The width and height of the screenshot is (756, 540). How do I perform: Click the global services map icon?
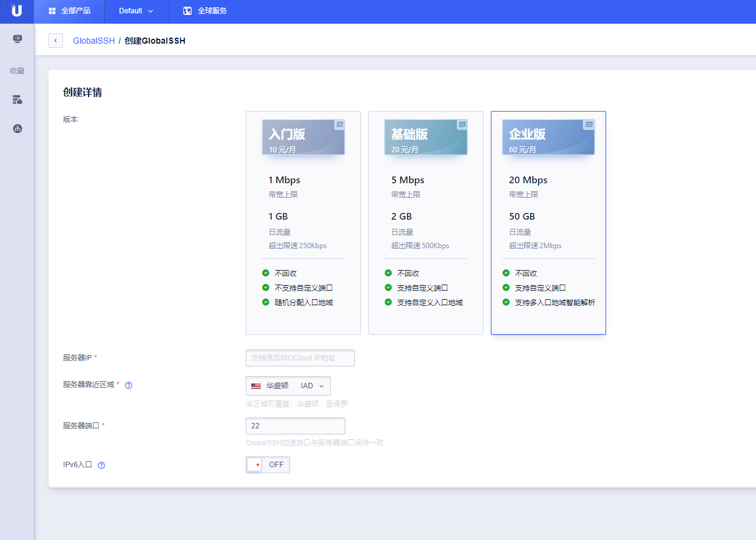pos(187,11)
